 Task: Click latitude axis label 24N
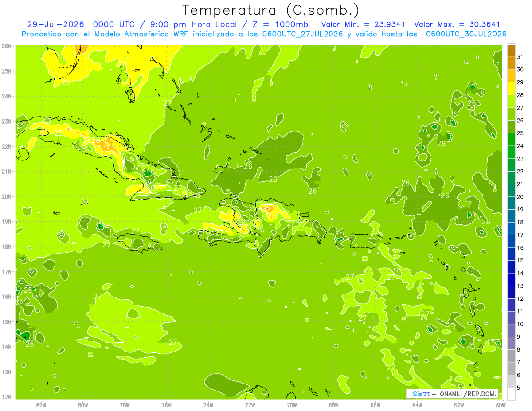coord(6,96)
